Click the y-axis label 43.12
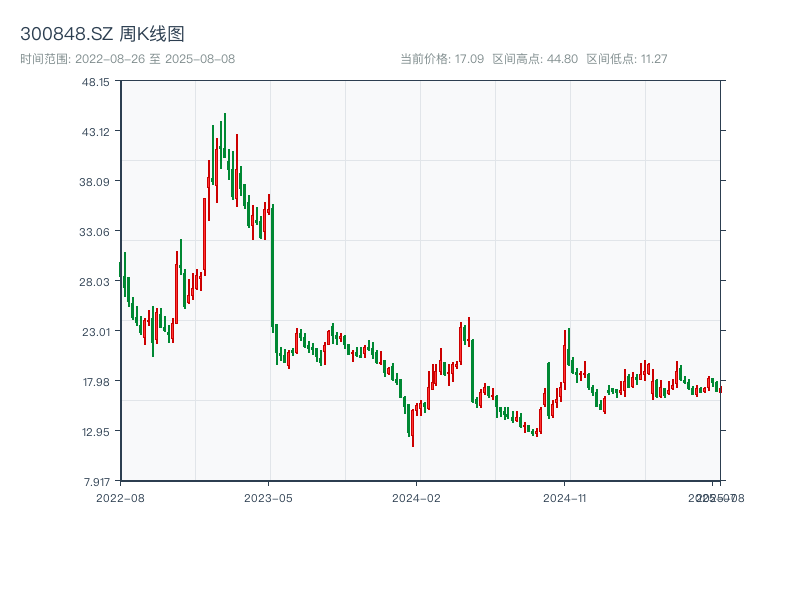 tap(95, 132)
